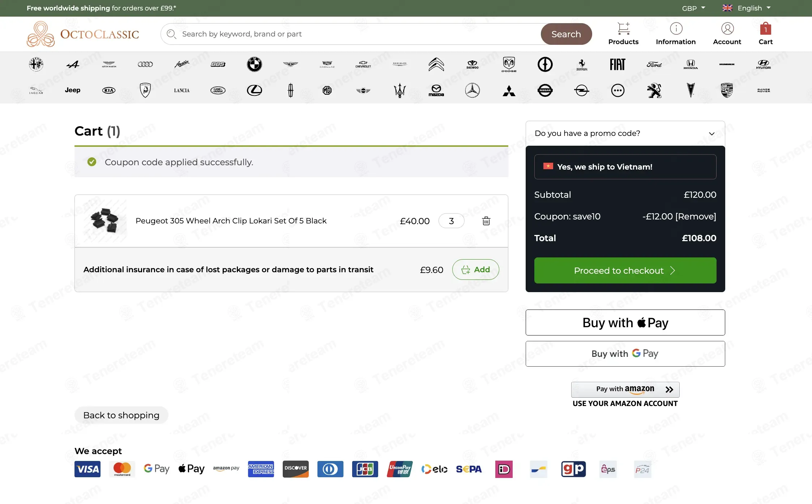This screenshot has height=504, width=812.
Task: Select the BMW brand logo
Action: pos(255,64)
